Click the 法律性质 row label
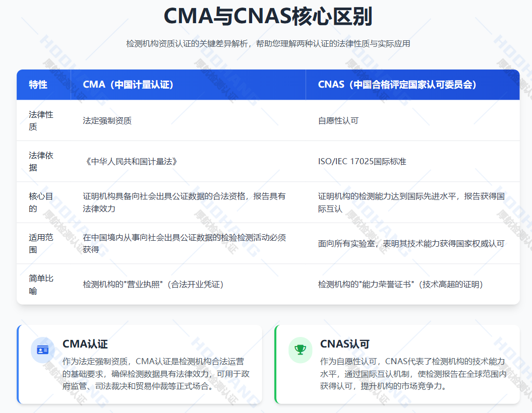This screenshot has width=532, height=413. pos(41,120)
